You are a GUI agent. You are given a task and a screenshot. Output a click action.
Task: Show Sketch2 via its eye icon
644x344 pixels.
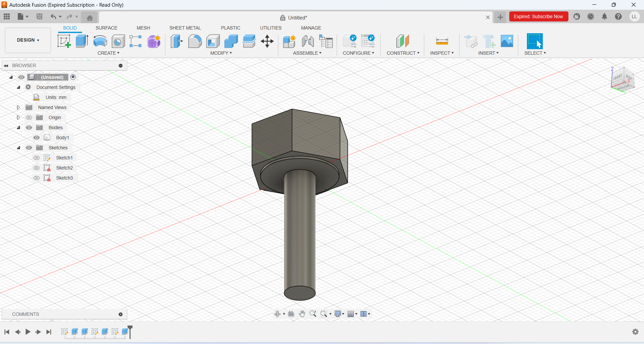[37, 168]
